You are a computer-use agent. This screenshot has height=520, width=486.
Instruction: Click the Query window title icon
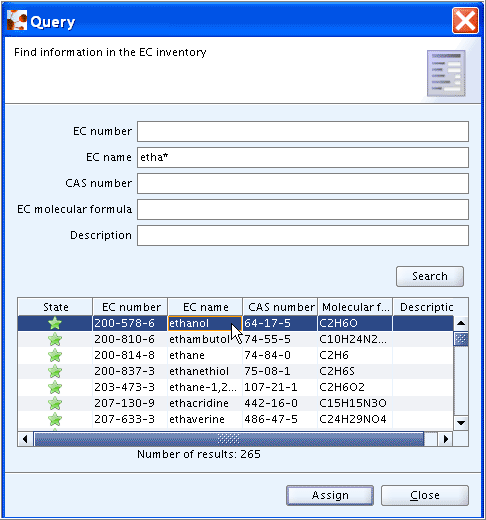tap(17, 20)
